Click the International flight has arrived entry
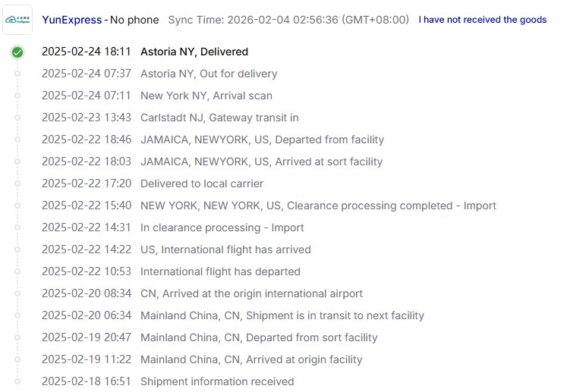The height and width of the screenshot is (392, 567). click(225, 250)
